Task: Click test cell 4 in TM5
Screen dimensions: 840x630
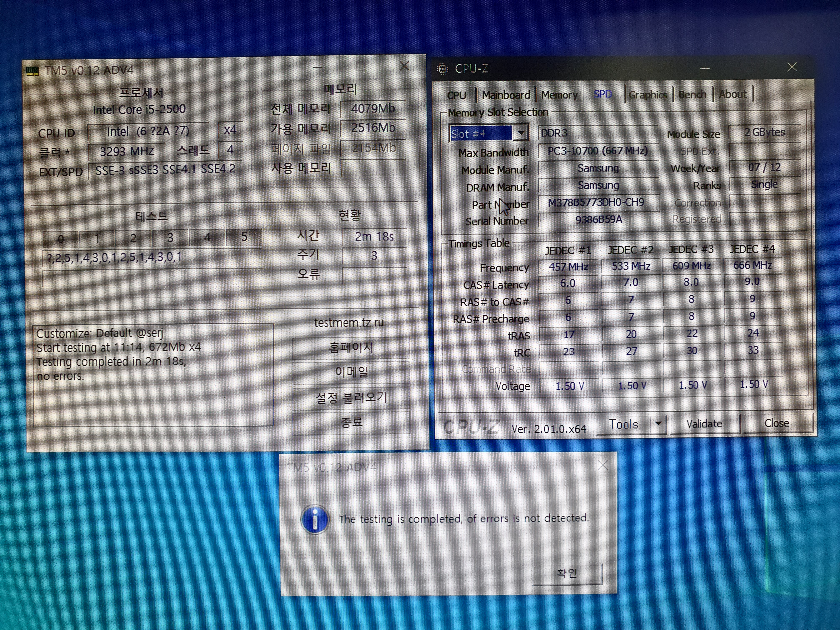Action: [x=207, y=237]
